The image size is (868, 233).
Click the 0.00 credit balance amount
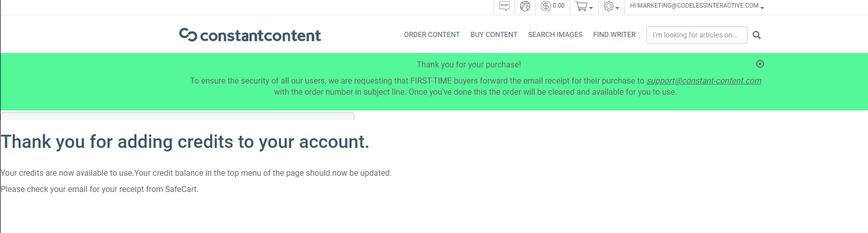point(559,6)
